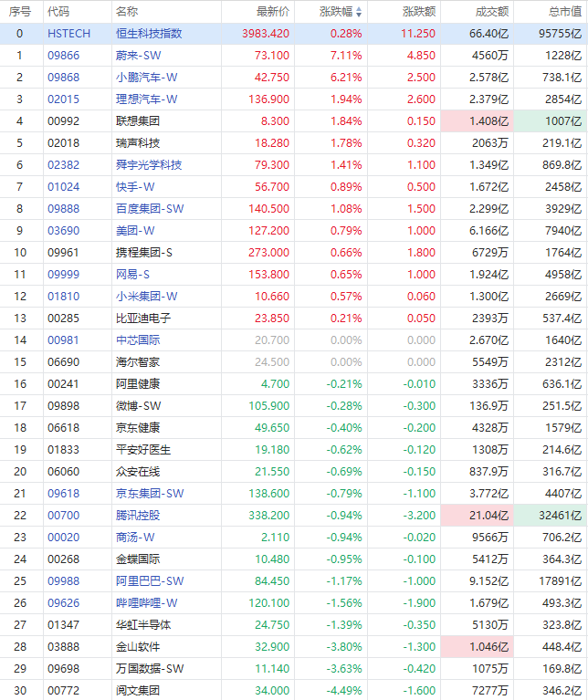Select 联想集团 row name

[138, 121]
